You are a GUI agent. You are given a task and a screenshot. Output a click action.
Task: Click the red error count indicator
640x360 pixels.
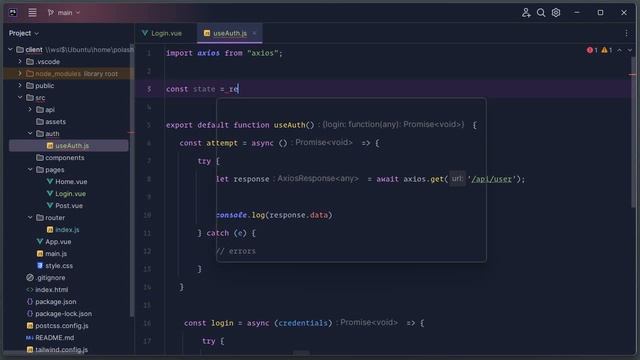point(592,50)
